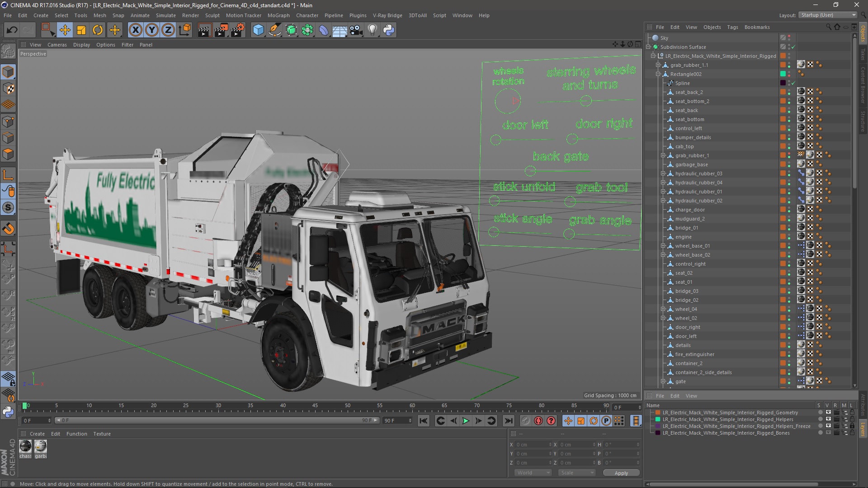This screenshot has height=488, width=868.
Task: Select the Texture mode icon
Action: [x=8, y=89]
